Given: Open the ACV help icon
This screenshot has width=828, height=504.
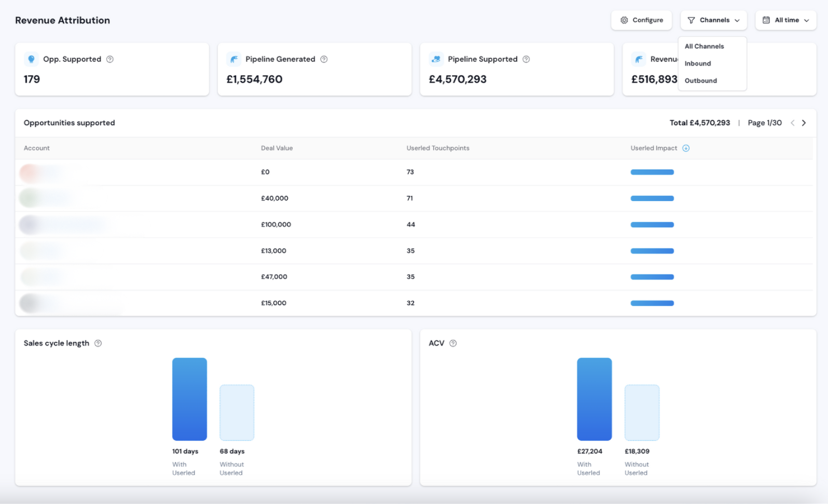Looking at the screenshot, I should pyautogui.click(x=453, y=343).
